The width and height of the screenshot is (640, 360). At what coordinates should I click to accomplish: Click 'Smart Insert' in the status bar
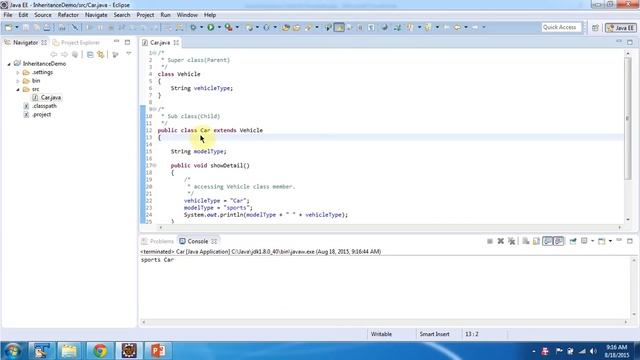tap(434, 334)
